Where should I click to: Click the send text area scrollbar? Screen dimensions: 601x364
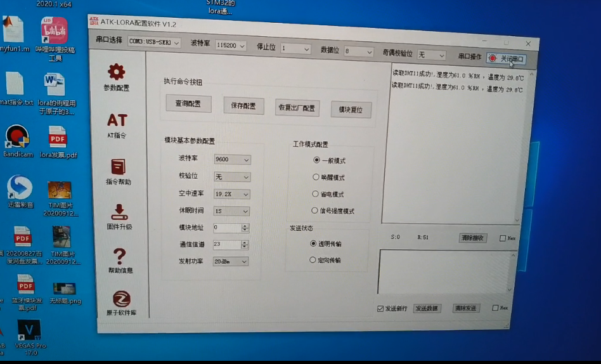[x=512, y=272]
